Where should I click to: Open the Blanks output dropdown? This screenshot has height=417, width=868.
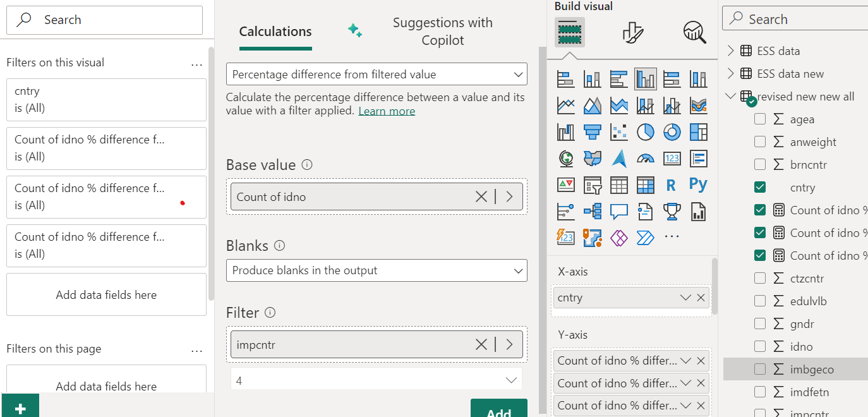pos(377,270)
